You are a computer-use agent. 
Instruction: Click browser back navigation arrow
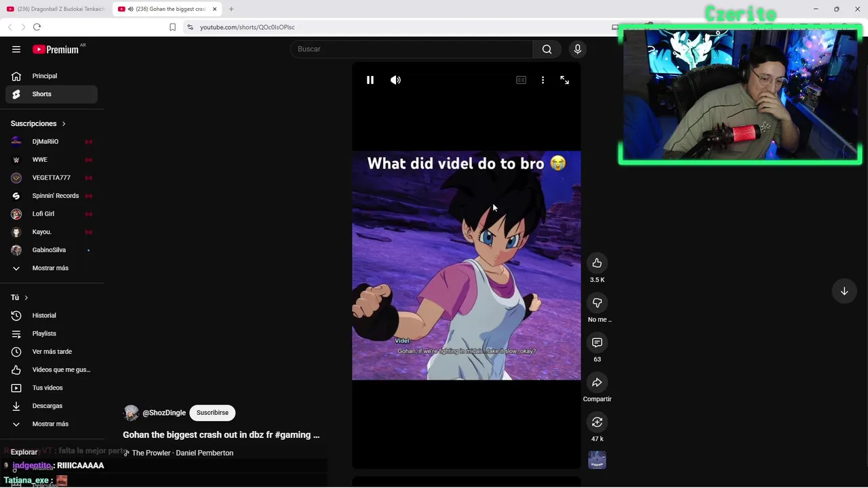point(9,27)
